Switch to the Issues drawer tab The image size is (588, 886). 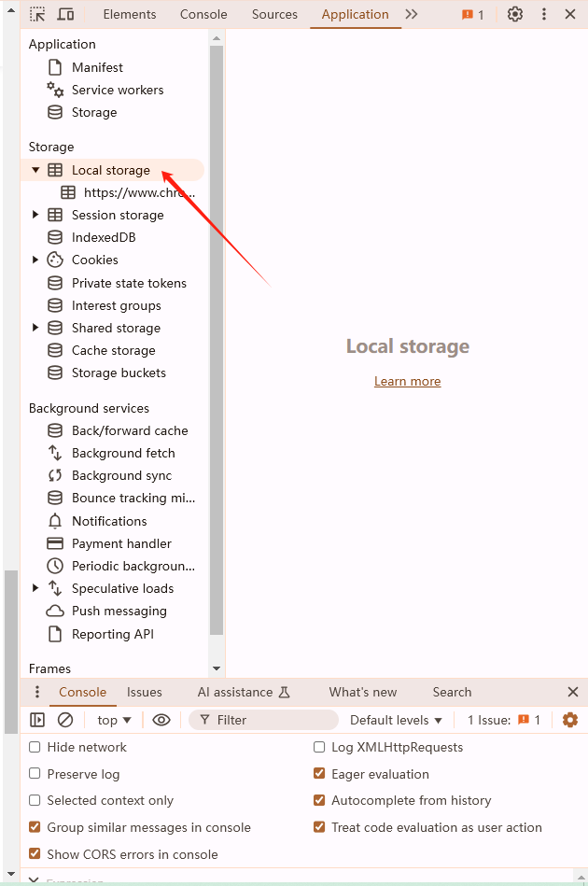click(144, 692)
